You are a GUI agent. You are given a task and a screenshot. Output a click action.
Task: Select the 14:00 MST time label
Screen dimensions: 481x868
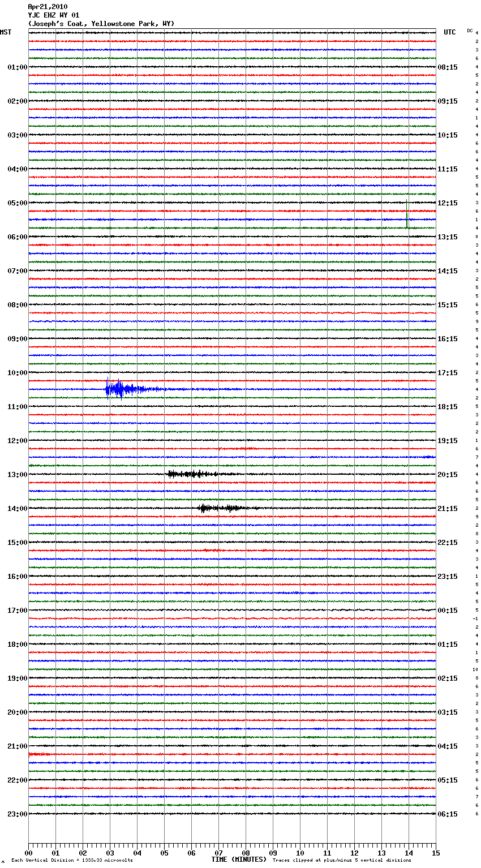(x=18, y=509)
